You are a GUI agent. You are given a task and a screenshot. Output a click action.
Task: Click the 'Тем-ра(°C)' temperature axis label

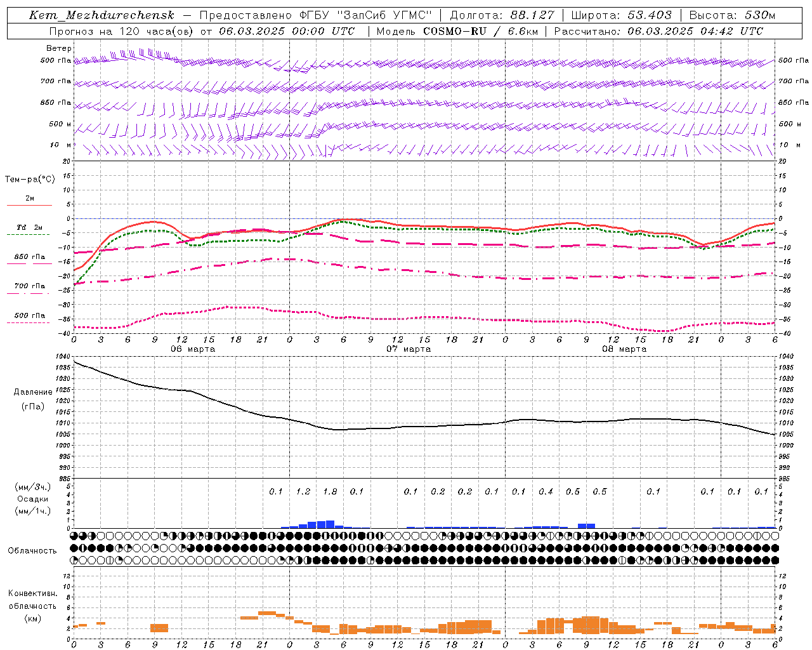30,180
